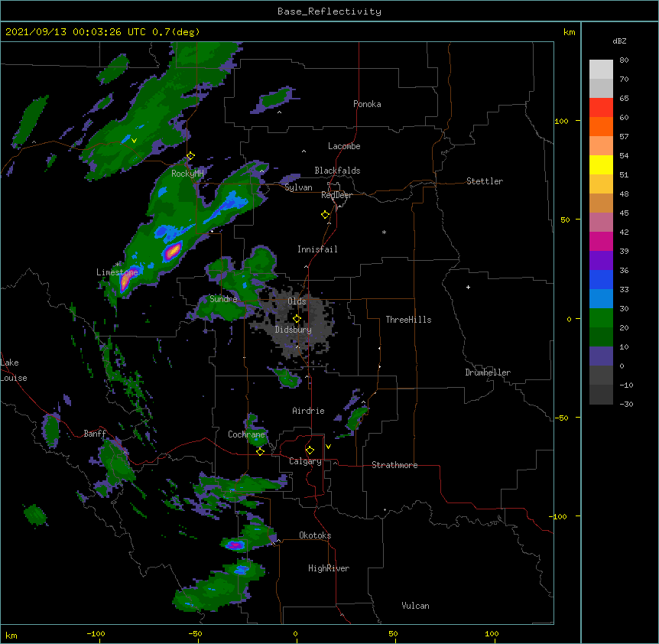Select the white asterisk marker east of Innisfail

tap(384, 232)
